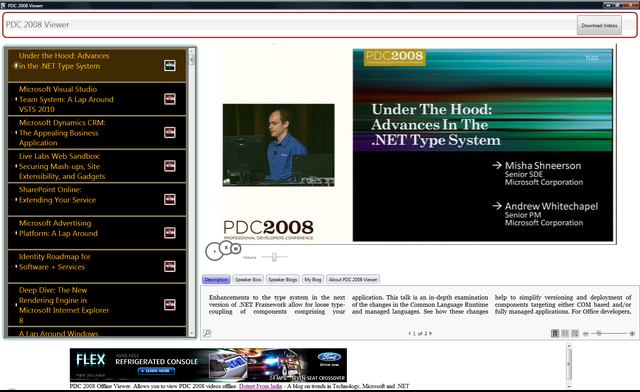Play the video with the large play button

(214, 252)
